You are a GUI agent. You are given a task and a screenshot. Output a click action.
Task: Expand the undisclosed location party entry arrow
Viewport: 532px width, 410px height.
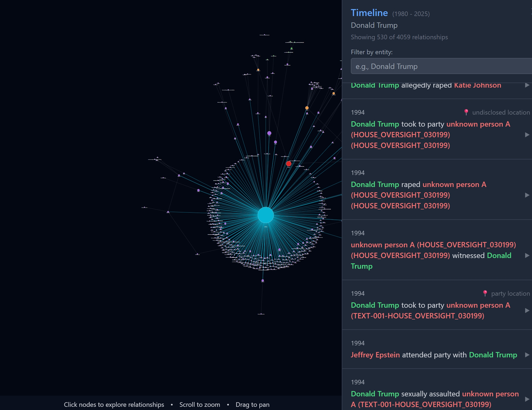[527, 135]
